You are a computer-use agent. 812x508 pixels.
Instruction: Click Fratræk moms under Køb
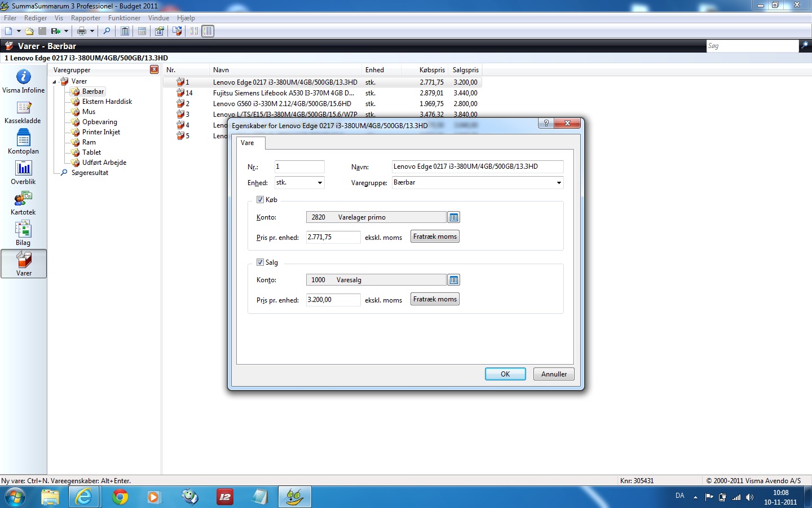[x=435, y=237]
